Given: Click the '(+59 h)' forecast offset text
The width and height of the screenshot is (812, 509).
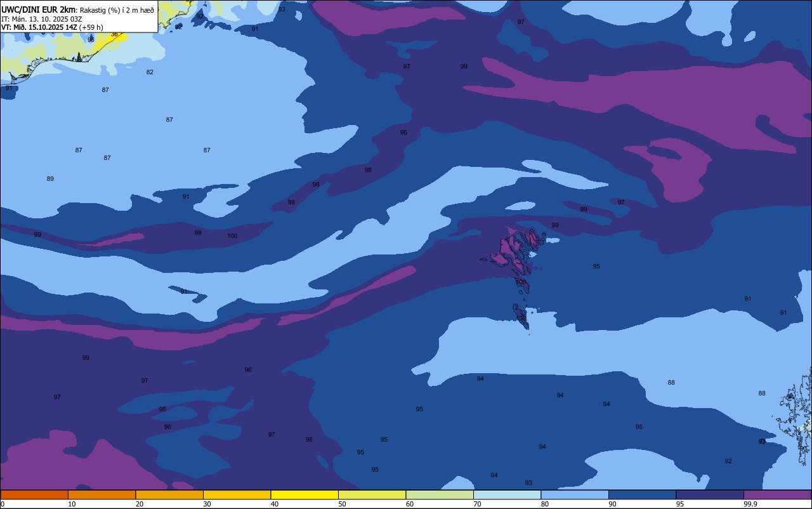Looking at the screenshot, I should pos(91,27).
